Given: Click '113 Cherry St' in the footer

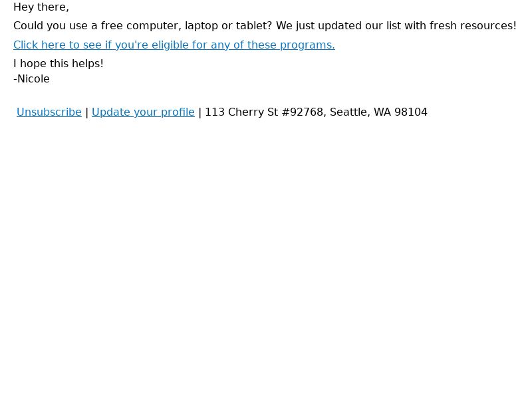Looking at the screenshot, I should click(241, 112).
